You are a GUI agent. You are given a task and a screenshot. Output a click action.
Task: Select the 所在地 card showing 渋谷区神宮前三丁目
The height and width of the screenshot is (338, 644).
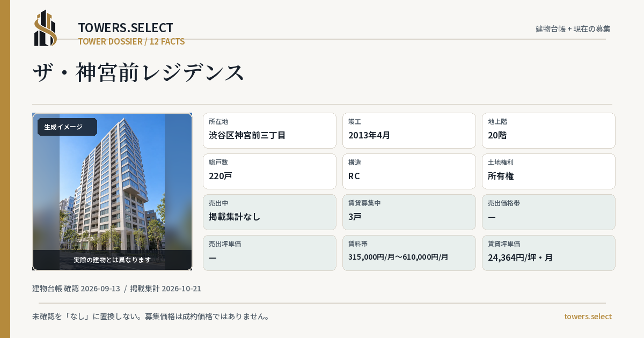click(x=269, y=130)
